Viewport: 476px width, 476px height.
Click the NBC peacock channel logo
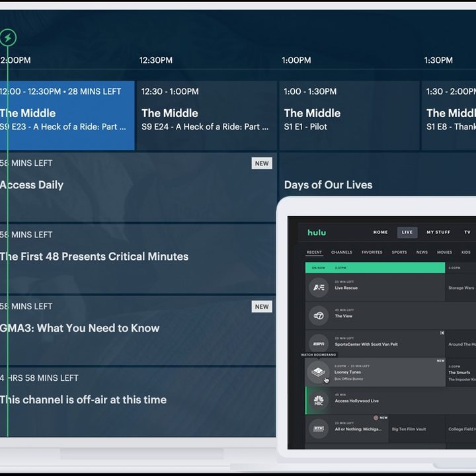[x=319, y=401]
